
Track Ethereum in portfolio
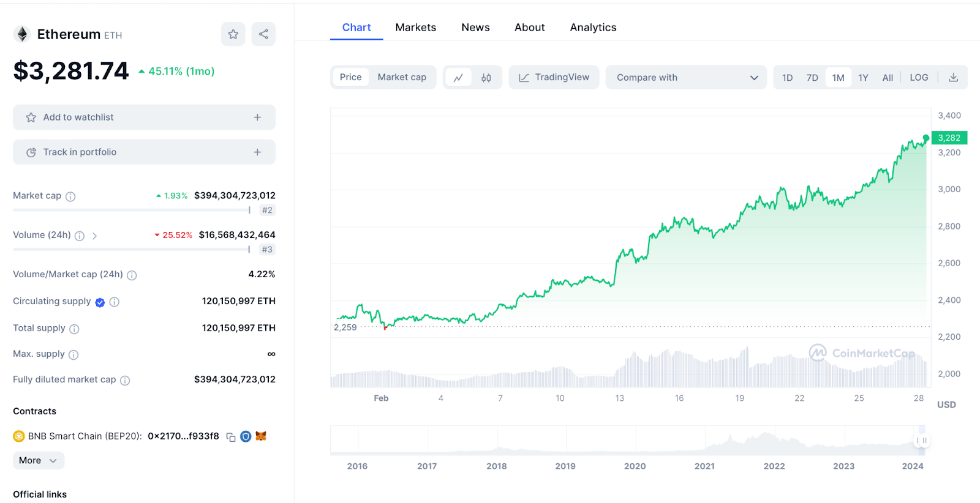pyautogui.click(x=144, y=152)
